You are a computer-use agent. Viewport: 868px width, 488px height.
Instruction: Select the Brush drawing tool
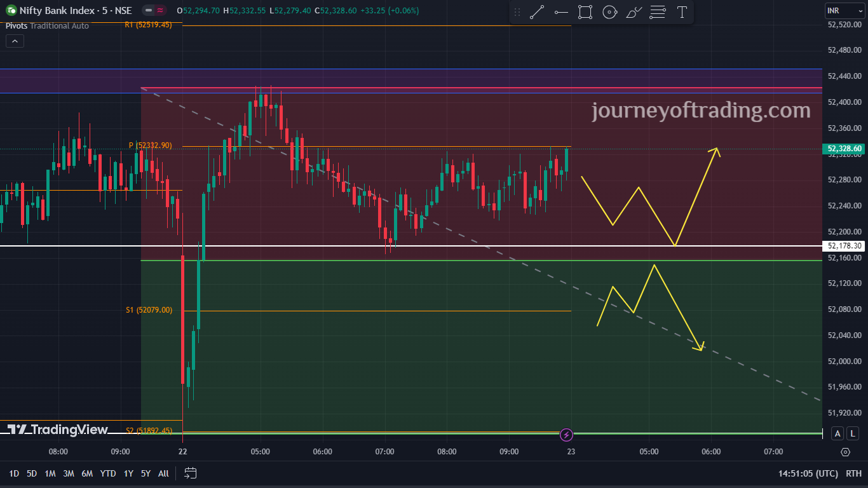pyautogui.click(x=634, y=12)
